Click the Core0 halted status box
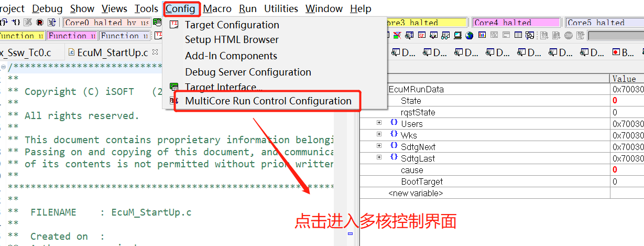This screenshot has height=246, width=644. tap(107, 22)
